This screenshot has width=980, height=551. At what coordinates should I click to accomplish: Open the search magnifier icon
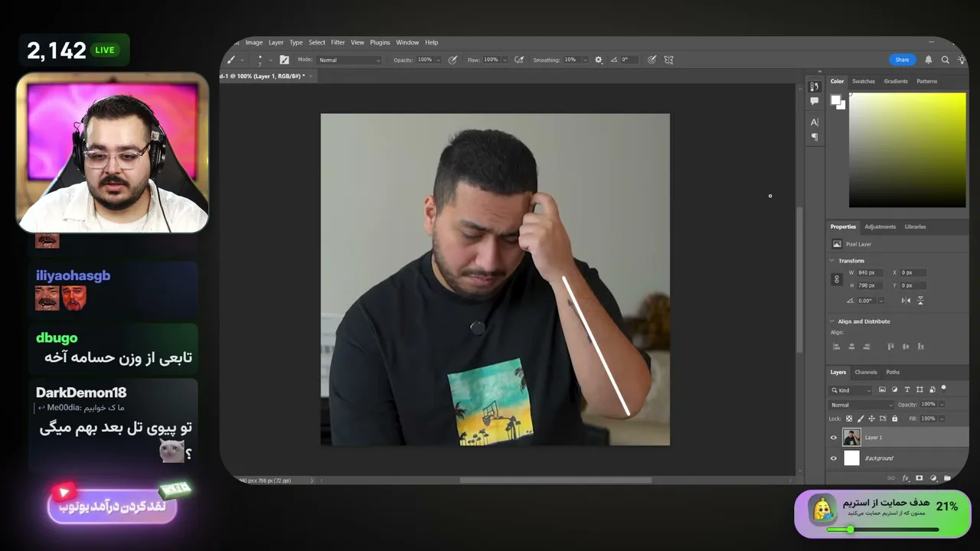pos(945,60)
